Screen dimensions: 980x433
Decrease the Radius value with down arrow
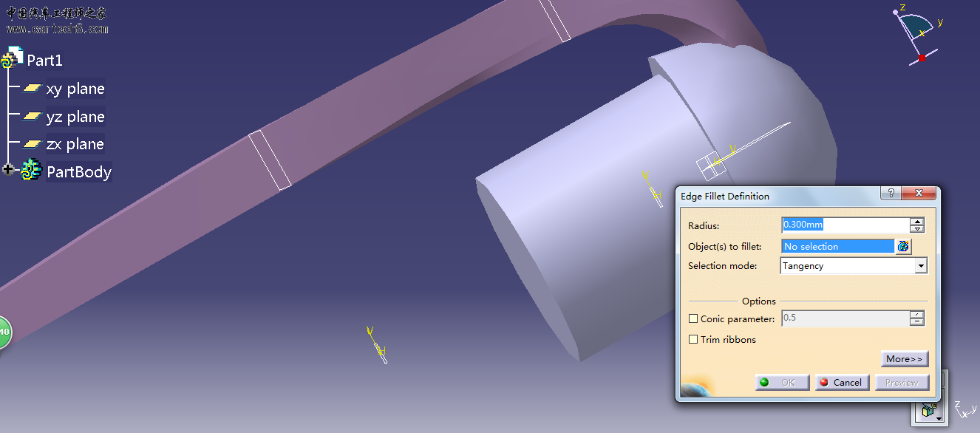pos(917,229)
